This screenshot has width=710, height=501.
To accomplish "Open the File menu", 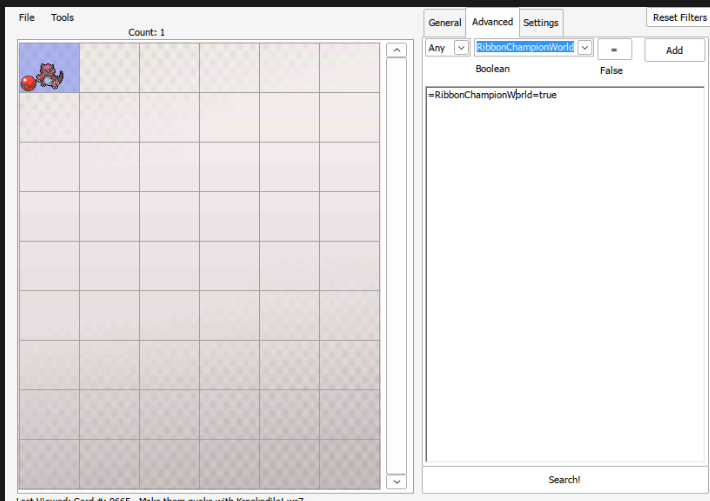I will pyautogui.click(x=27, y=18).
